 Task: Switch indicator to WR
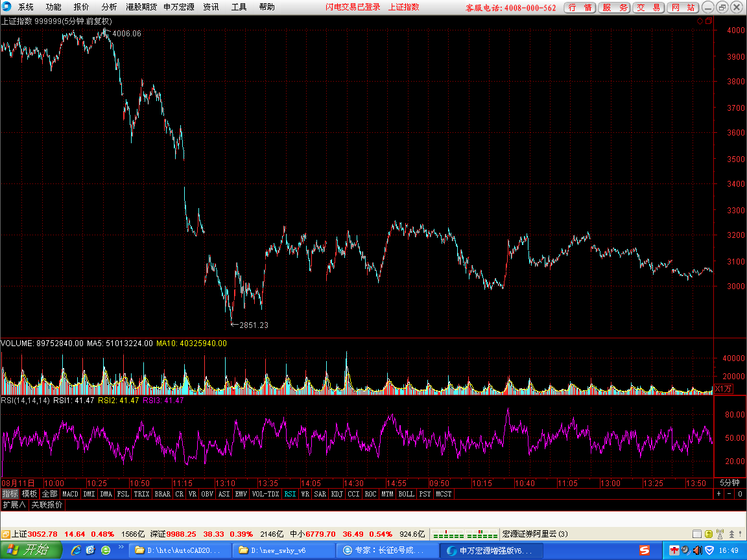pyautogui.click(x=305, y=494)
